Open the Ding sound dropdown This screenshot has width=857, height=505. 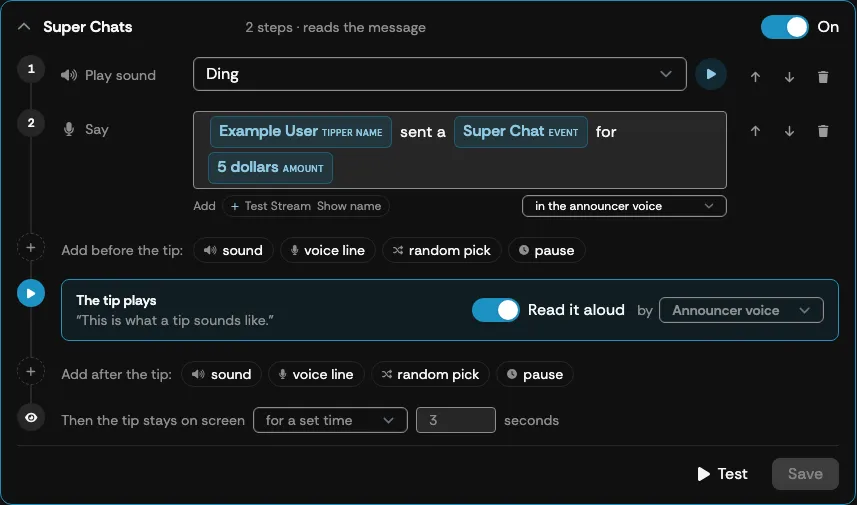tap(439, 74)
